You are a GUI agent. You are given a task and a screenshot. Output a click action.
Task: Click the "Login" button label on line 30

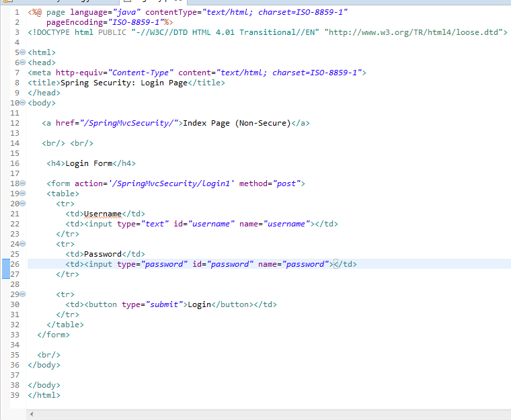point(200,304)
